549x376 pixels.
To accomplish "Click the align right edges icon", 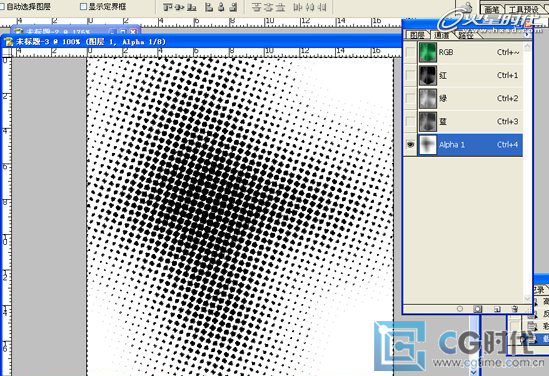I will 233,7.
